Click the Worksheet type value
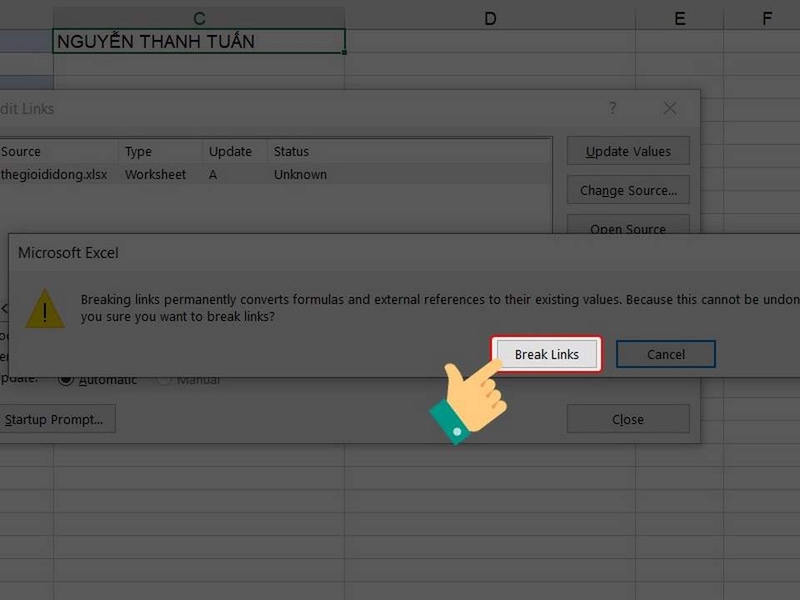 (x=155, y=174)
